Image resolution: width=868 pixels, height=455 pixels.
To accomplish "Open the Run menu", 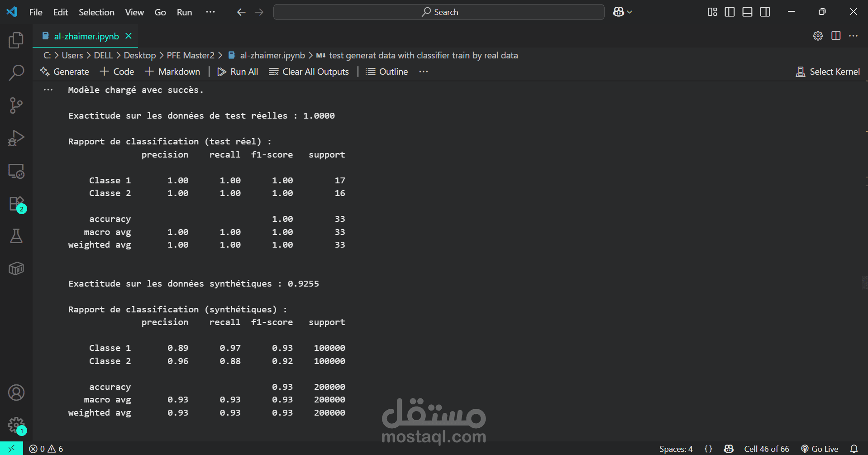I will click(184, 12).
